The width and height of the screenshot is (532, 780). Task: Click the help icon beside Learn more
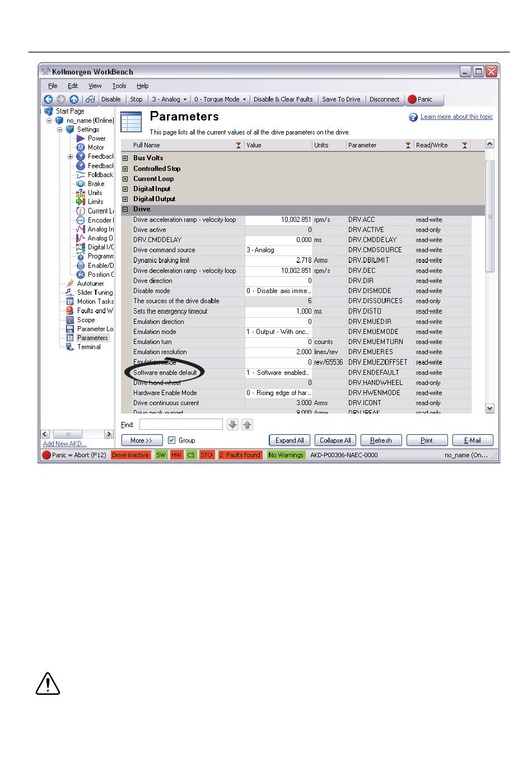(413, 117)
